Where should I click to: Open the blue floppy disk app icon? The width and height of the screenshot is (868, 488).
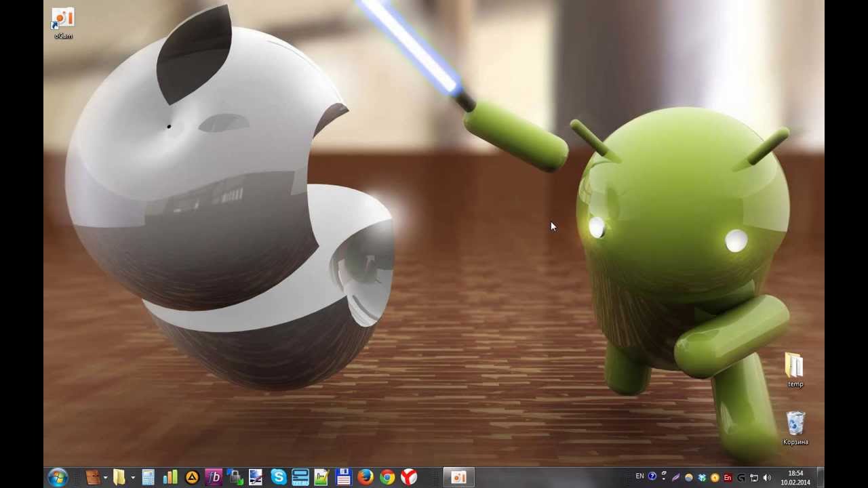coord(343,477)
